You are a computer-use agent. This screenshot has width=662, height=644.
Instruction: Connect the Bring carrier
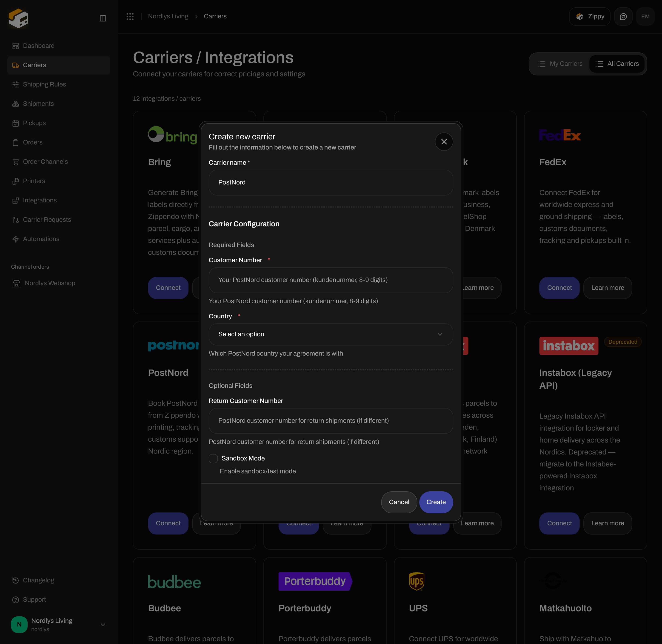[x=168, y=288]
